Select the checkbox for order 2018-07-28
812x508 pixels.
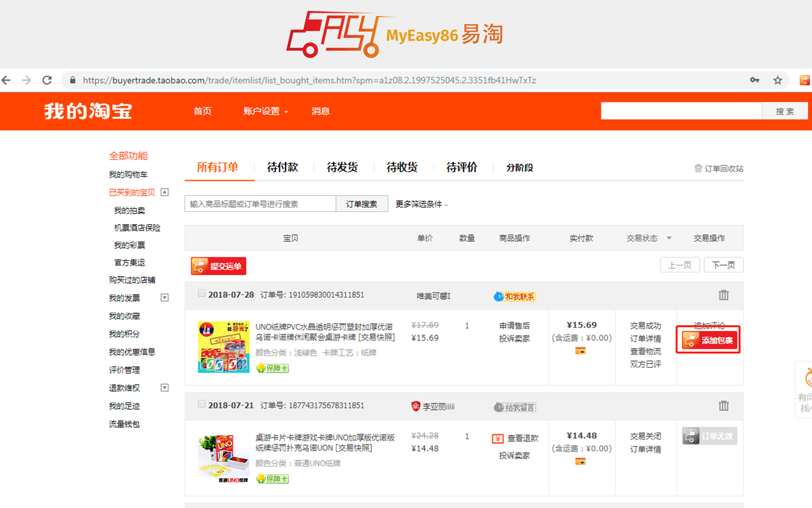pyautogui.click(x=202, y=293)
